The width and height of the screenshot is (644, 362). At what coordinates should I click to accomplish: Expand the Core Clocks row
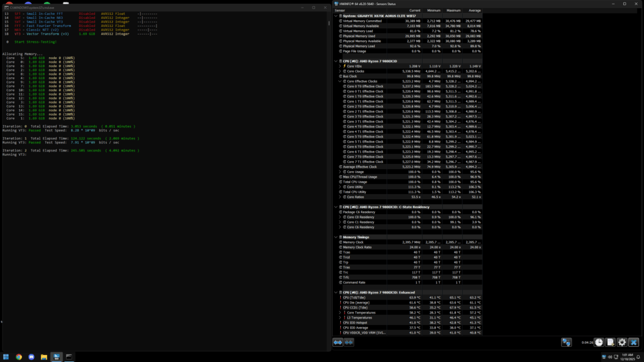[x=340, y=72]
